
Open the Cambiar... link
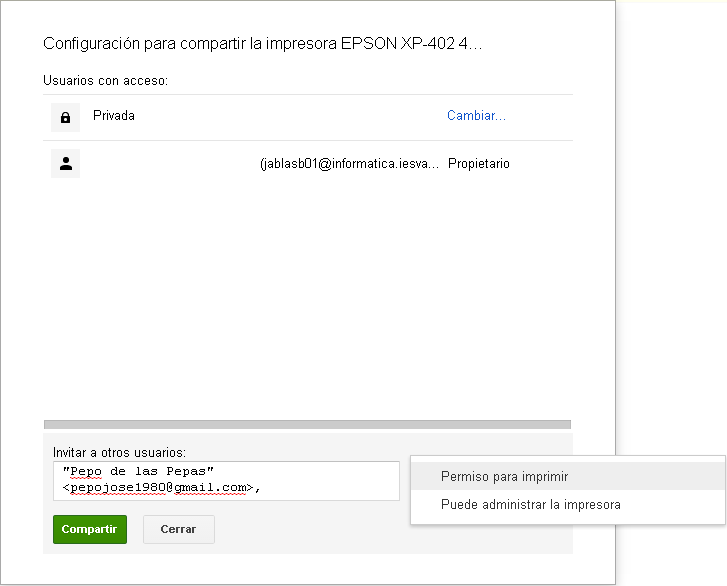click(476, 116)
